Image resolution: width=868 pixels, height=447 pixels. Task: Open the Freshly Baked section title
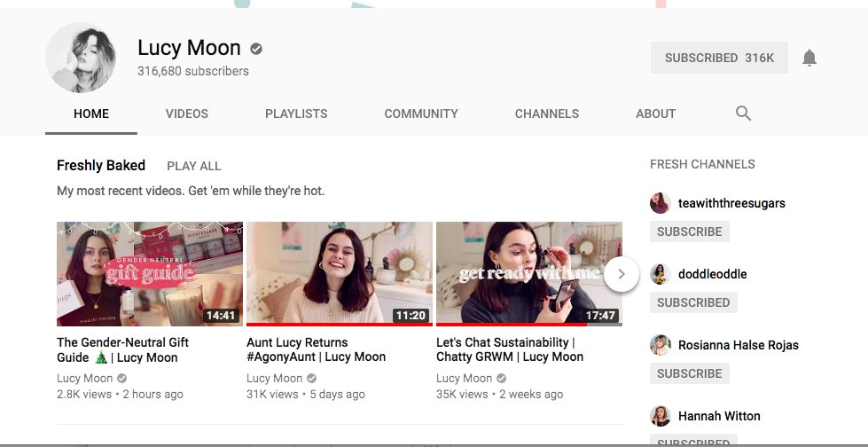pyautogui.click(x=101, y=166)
